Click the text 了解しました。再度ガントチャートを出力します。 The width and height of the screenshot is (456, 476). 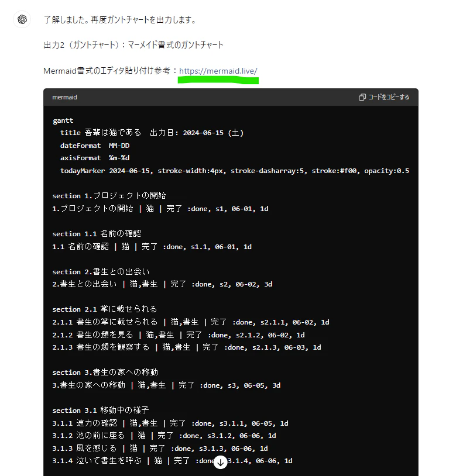click(120, 20)
